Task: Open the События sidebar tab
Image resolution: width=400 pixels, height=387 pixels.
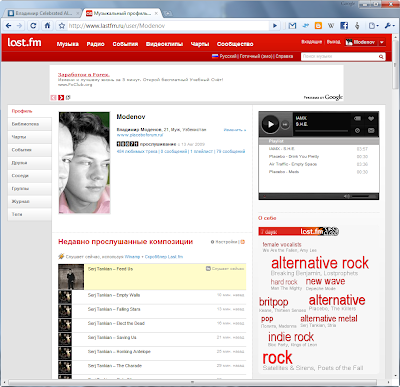Action: click(x=30, y=150)
